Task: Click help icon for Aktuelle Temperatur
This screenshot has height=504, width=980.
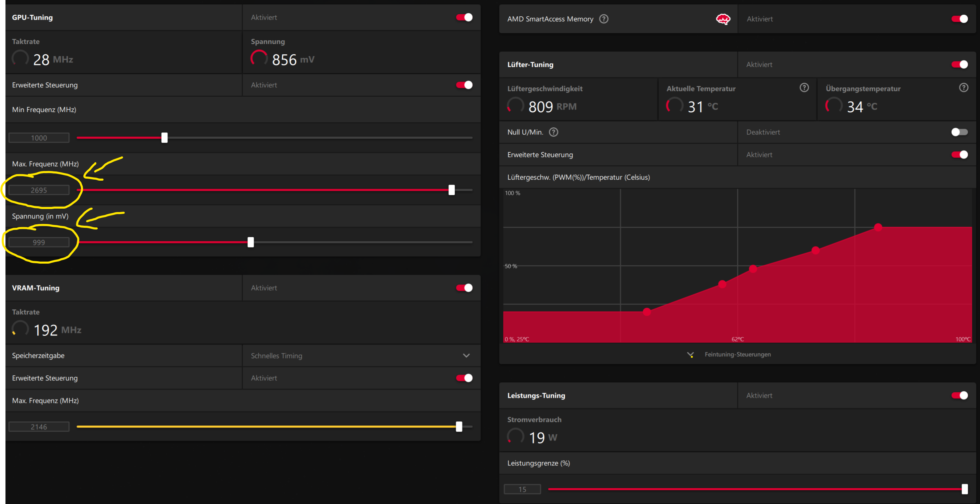Action: coord(804,88)
